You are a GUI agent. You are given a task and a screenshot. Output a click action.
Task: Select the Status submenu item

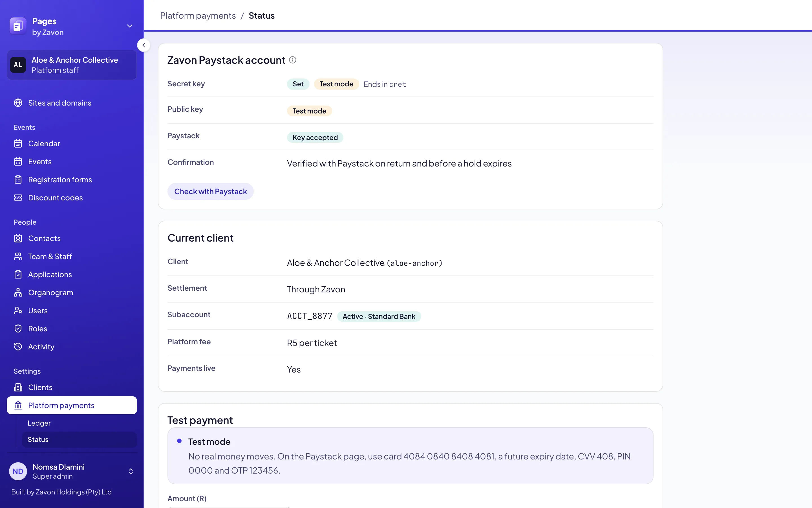[79, 439]
